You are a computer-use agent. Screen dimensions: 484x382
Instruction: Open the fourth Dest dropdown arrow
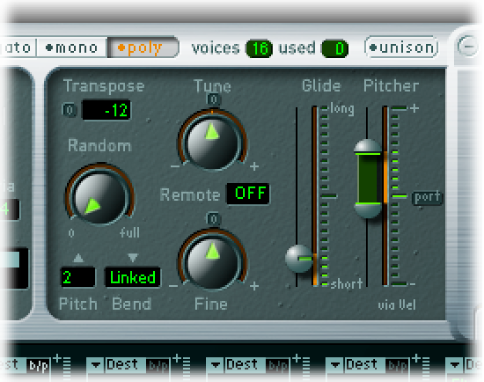tap(335, 365)
